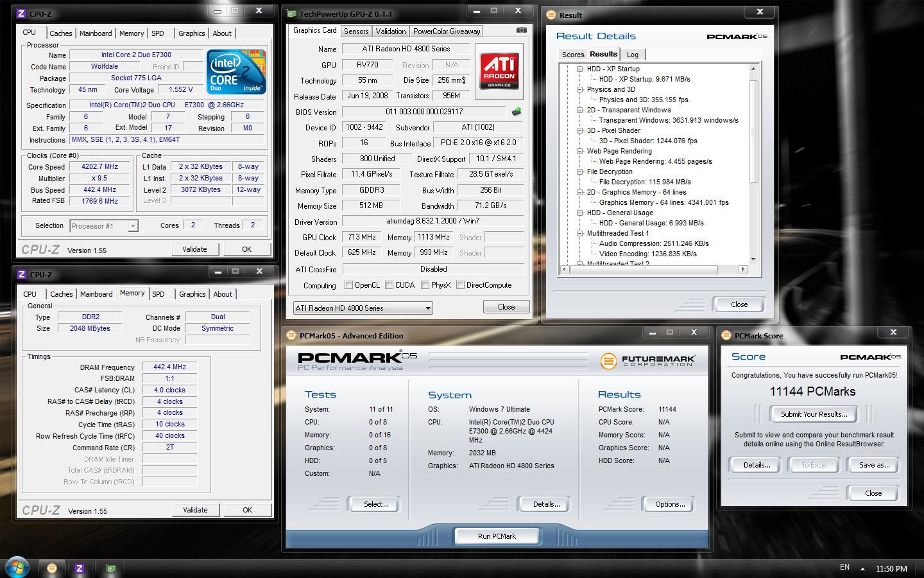The height and width of the screenshot is (578, 924).
Task: Click Options button under Results
Action: pos(670,504)
